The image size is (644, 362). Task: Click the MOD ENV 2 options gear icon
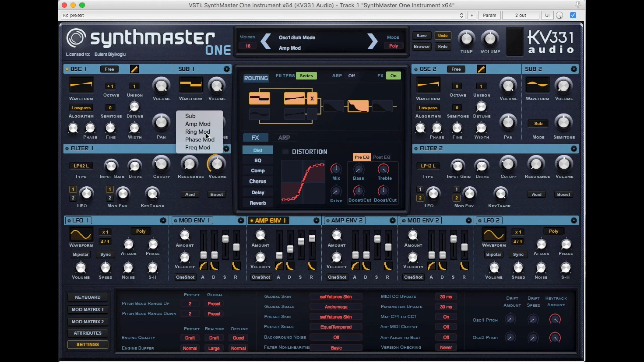469,220
